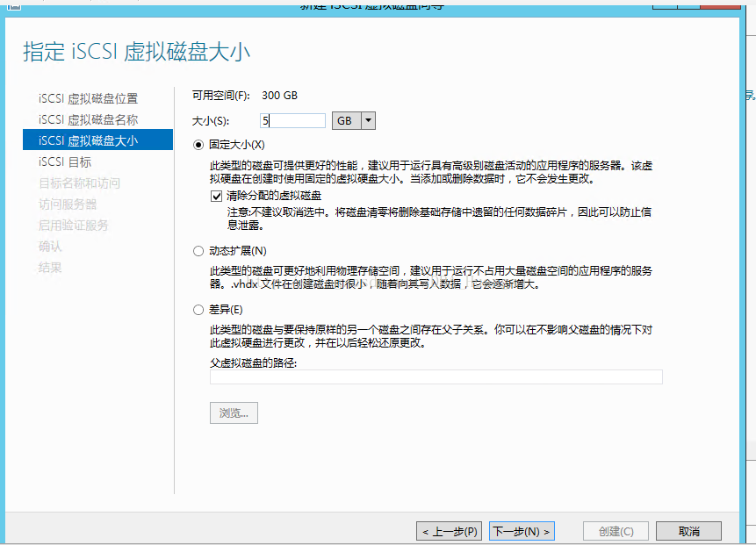Click the Create 创建(C) button
Image resolution: width=756 pixels, height=545 pixels.
point(616,531)
